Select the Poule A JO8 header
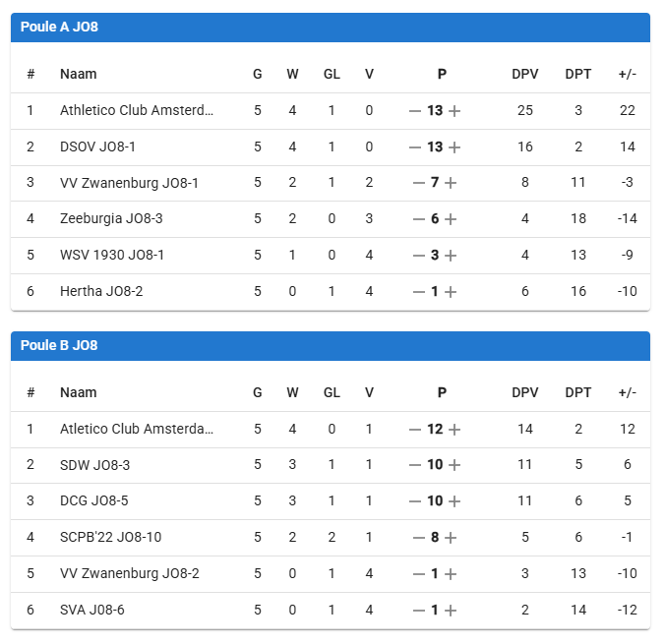665x644 pixels. [59, 28]
